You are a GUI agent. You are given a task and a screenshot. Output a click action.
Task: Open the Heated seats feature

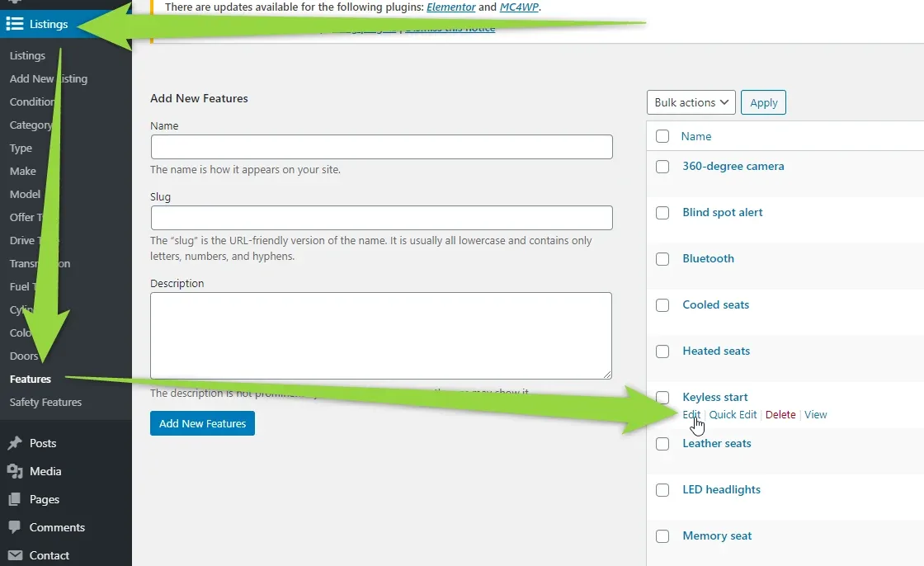point(716,351)
